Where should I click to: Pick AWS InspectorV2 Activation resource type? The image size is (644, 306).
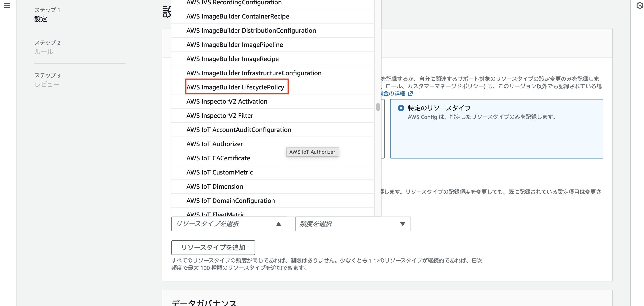[226, 101]
